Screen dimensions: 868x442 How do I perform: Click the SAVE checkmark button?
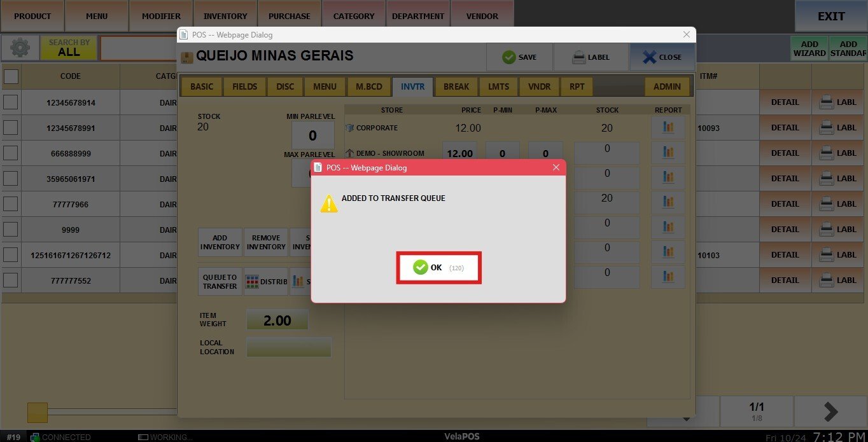(519, 57)
